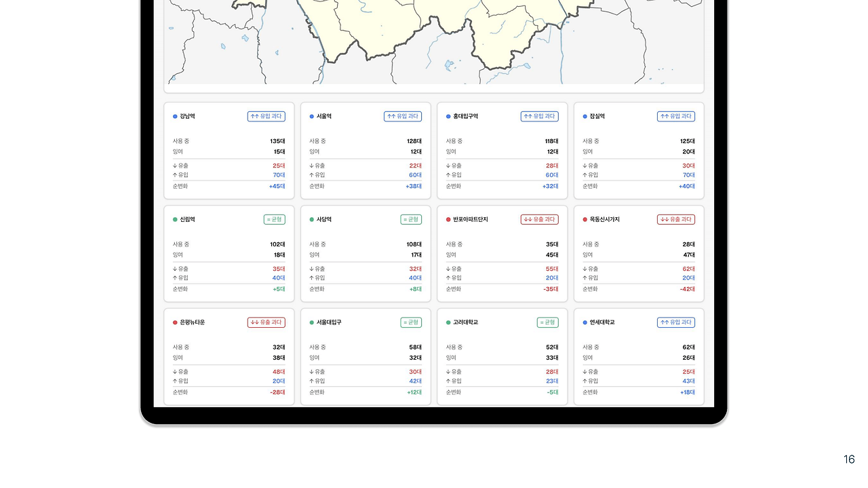This screenshot has width=868, height=488.
Task: Click the 유입 과다 badge on 홍대입구역 card
Action: [540, 117]
